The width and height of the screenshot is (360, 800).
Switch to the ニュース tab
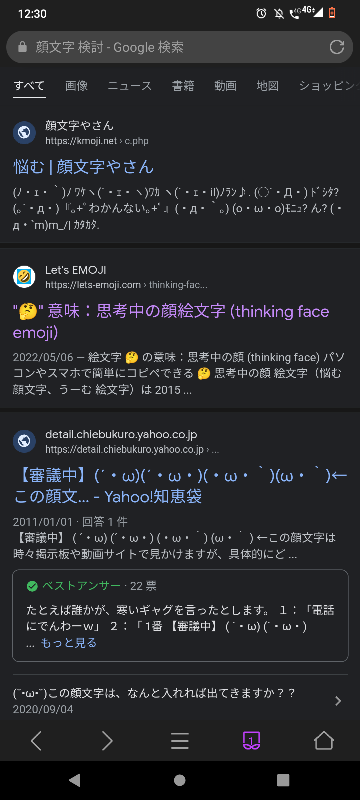(130, 86)
